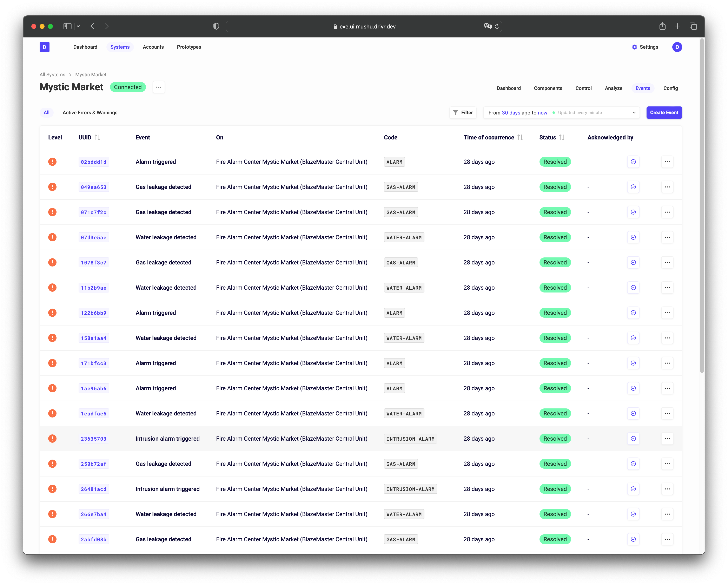
Task: Open the Mystic Market three-dot options button
Action: click(x=158, y=87)
